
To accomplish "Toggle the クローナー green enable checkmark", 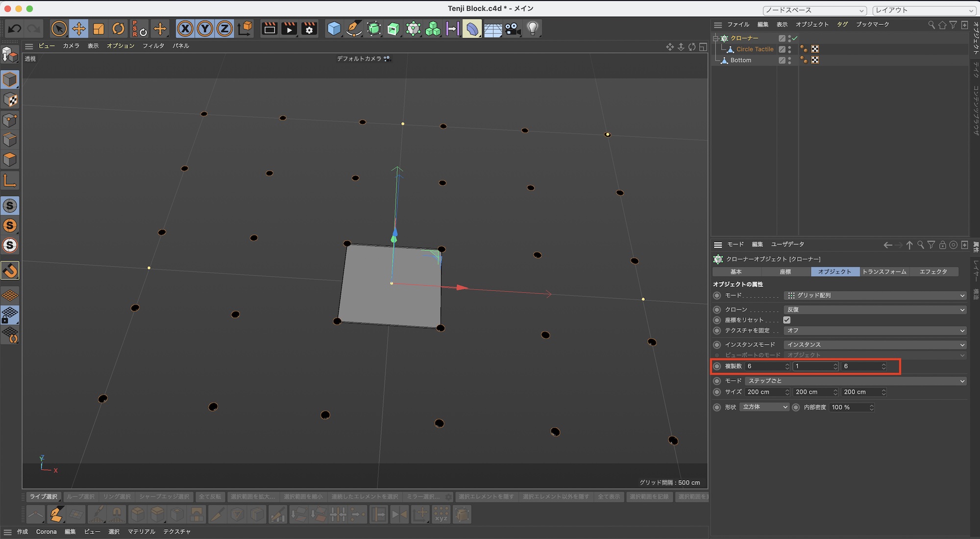I will tap(795, 38).
